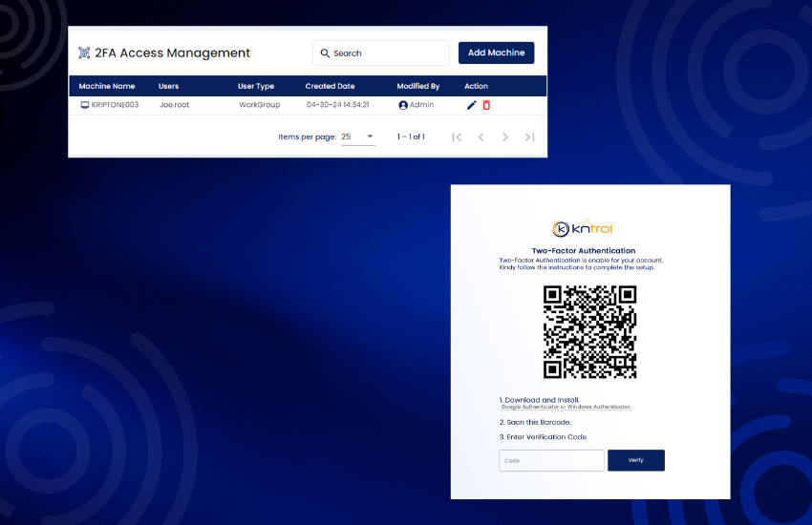Focus the Search input field
Image resolution: width=812 pixels, height=525 pixels.
[x=380, y=53]
